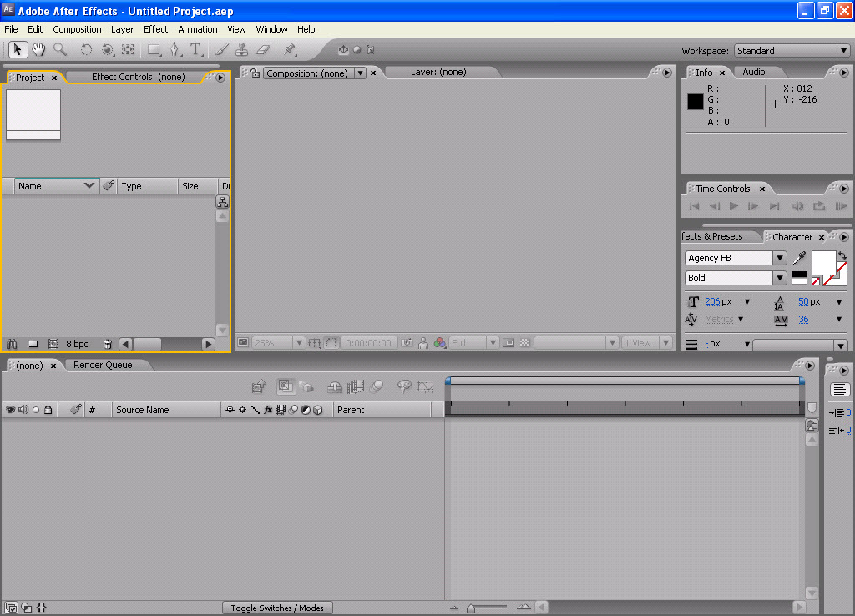This screenshot has height=616, width=855.
Task: Click the Project panel thumbnail preview
Action: point(33,115)
